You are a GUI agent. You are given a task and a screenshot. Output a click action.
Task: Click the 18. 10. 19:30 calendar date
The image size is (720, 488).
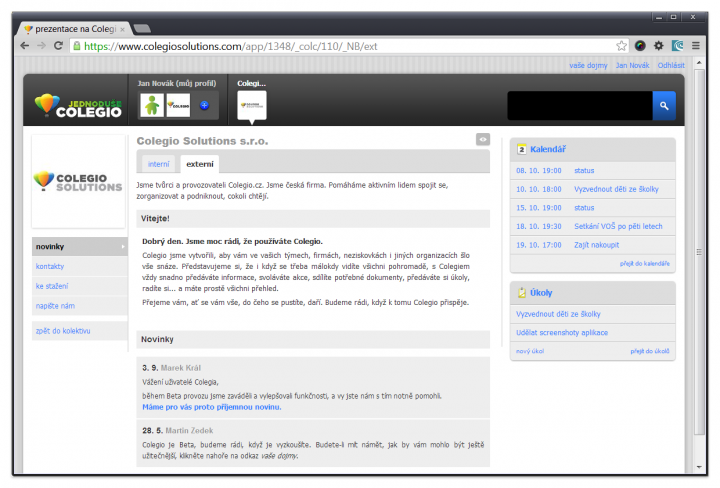[539, 226]
